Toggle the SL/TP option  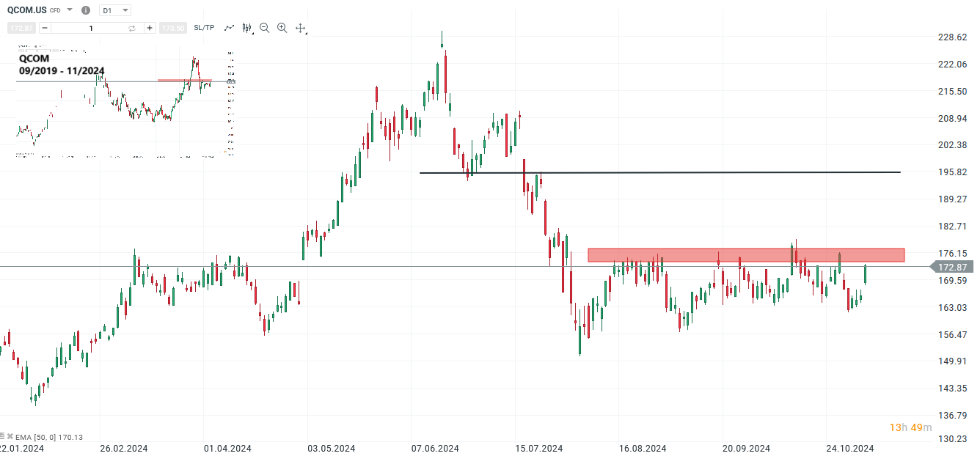tap(204, 28)
